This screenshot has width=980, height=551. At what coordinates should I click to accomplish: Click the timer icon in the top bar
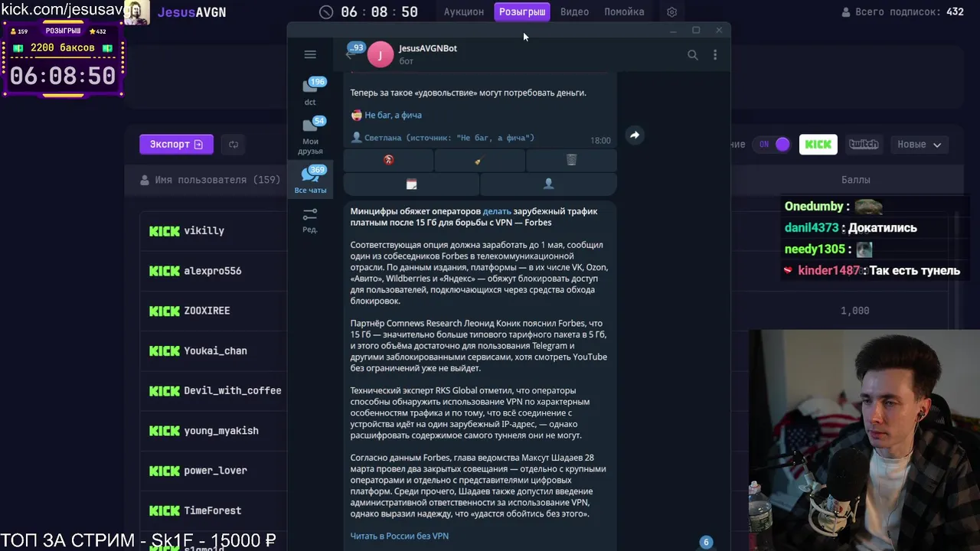click(326, 12)
